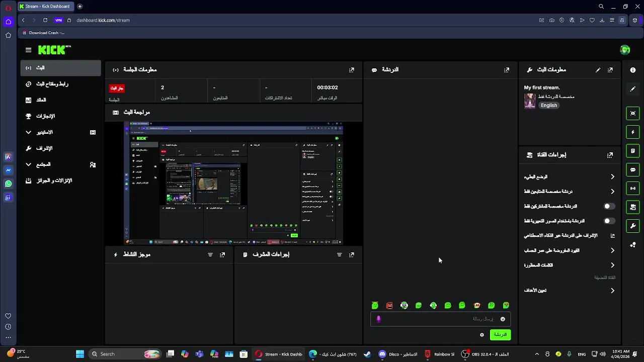Pop out the معلومات البث panel
This screenshot has height=362, width=644.
(x=610, y=70)
